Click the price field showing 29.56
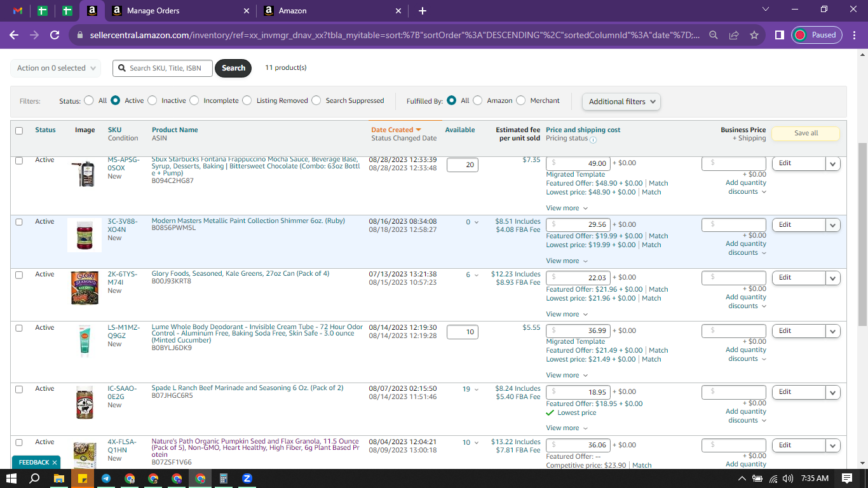This screenshot has height=488, width=868. click(x=578, y=224)
